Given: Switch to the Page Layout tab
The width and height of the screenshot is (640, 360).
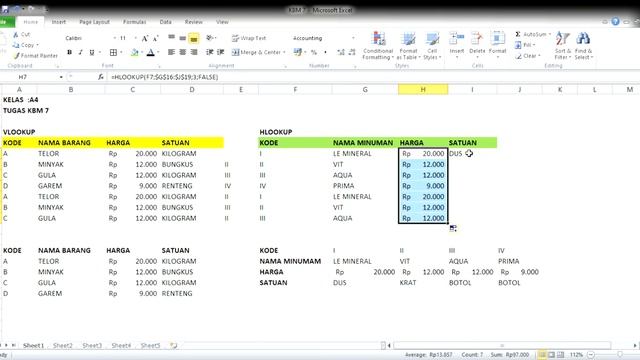Looking at the screenshot, I should pyautogui.click(x=94, y=22).
